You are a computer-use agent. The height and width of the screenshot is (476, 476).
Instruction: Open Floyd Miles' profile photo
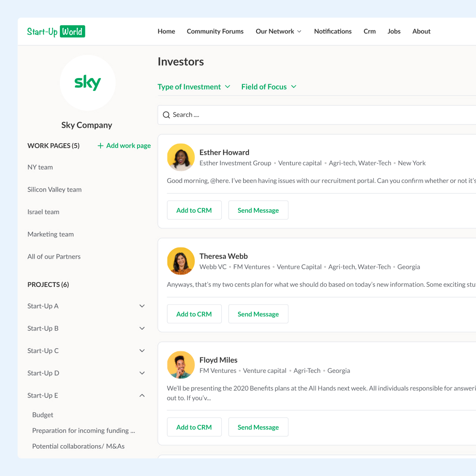(x=181, y=365)
